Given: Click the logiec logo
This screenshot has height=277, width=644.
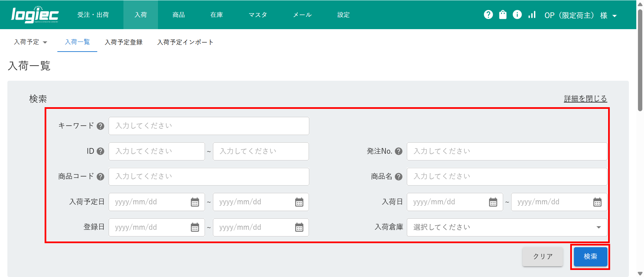Looking at the screenshot, I should (x=35, y=15).
